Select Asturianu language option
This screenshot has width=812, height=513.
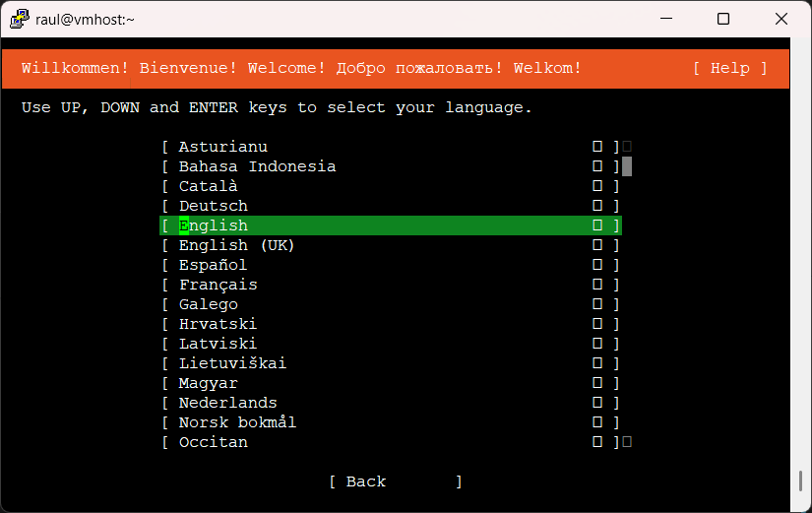223,147
